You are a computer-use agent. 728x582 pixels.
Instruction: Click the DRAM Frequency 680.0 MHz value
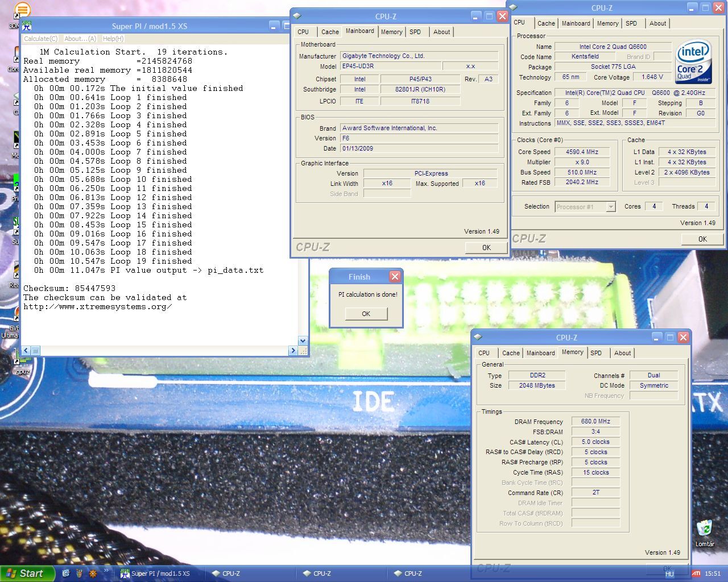pyautogui.click(x=595, y=421)
